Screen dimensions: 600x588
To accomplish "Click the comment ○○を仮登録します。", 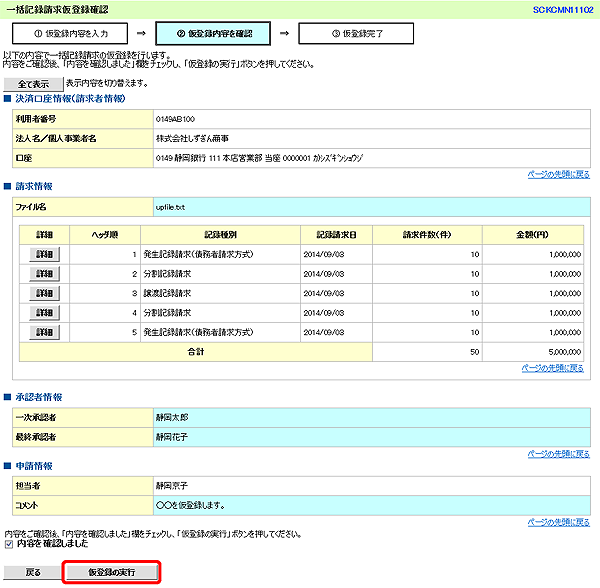I will 190,505.
